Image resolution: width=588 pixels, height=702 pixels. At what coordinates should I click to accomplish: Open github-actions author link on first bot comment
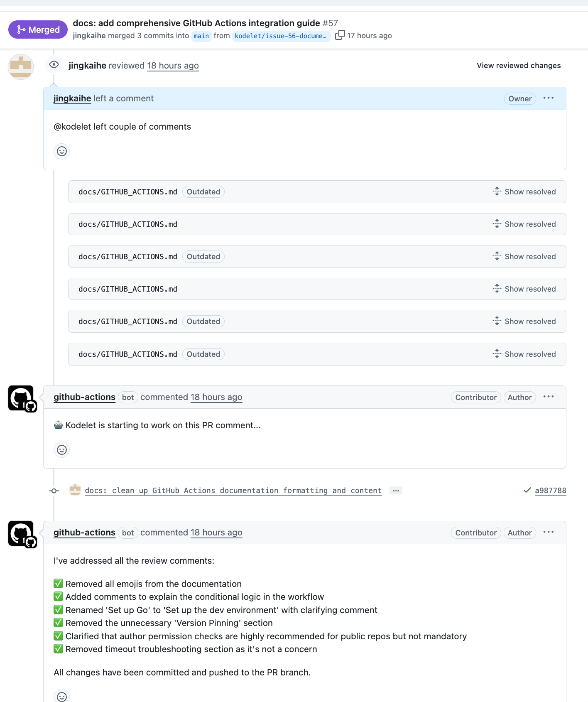[84, 397]
